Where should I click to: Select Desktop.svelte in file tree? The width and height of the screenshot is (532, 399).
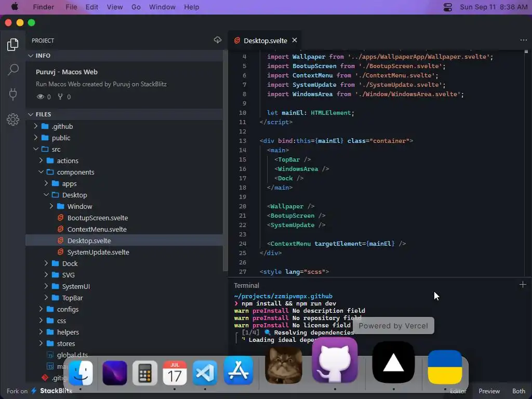click(x=125, y=241)
